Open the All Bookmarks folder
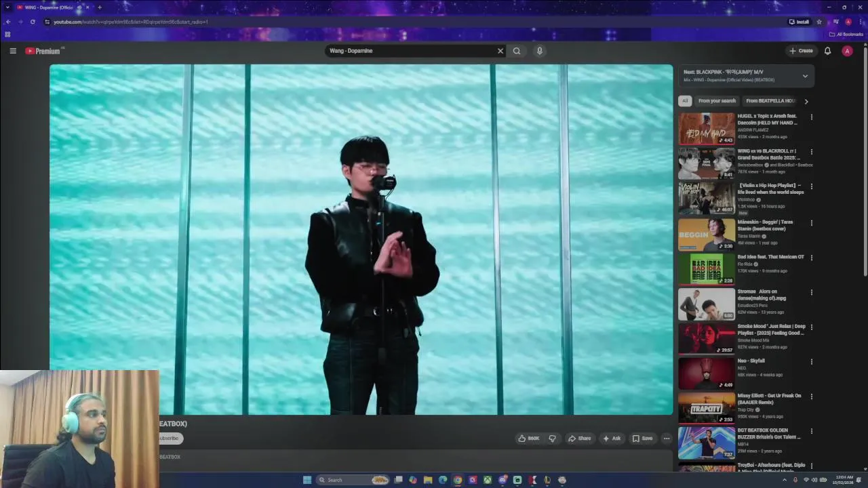This screenshot has height=488, width=868. coord(846,35)
